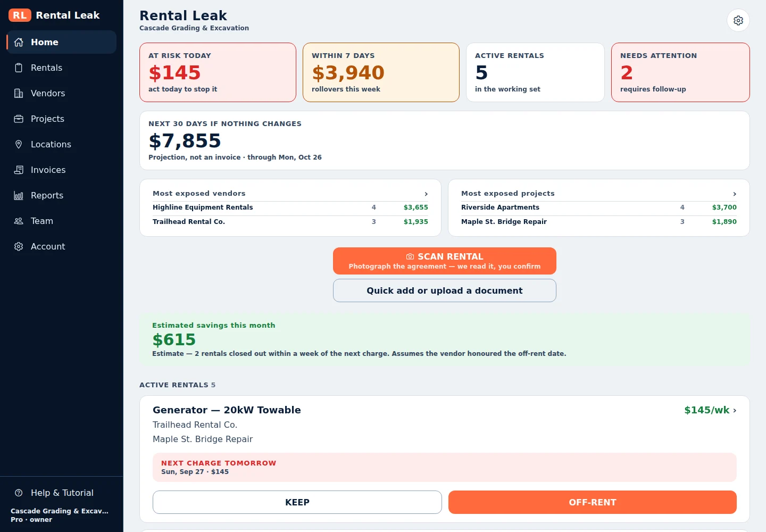
Task: Open generator rental via $145/wk chevron
Action: pyautogui.click(x=735, y=410)
